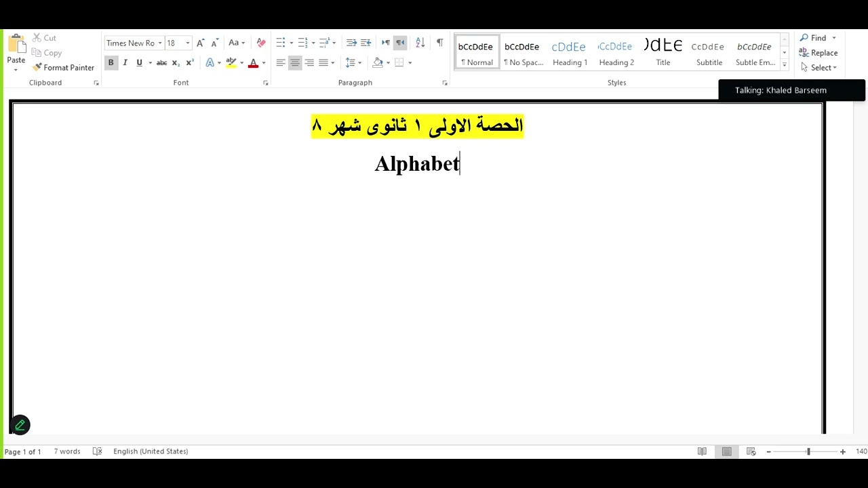868x488 pixels.
Task: Align text to the left
Action: pyautogui.click(x=281, y=62)
